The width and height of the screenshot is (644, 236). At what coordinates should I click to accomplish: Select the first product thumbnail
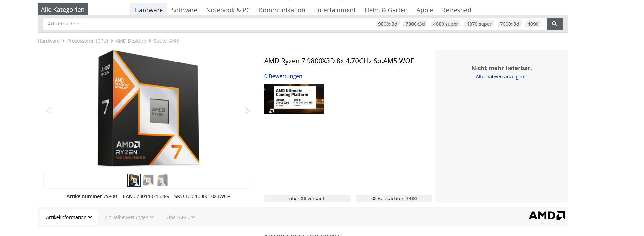pos(134,180)
